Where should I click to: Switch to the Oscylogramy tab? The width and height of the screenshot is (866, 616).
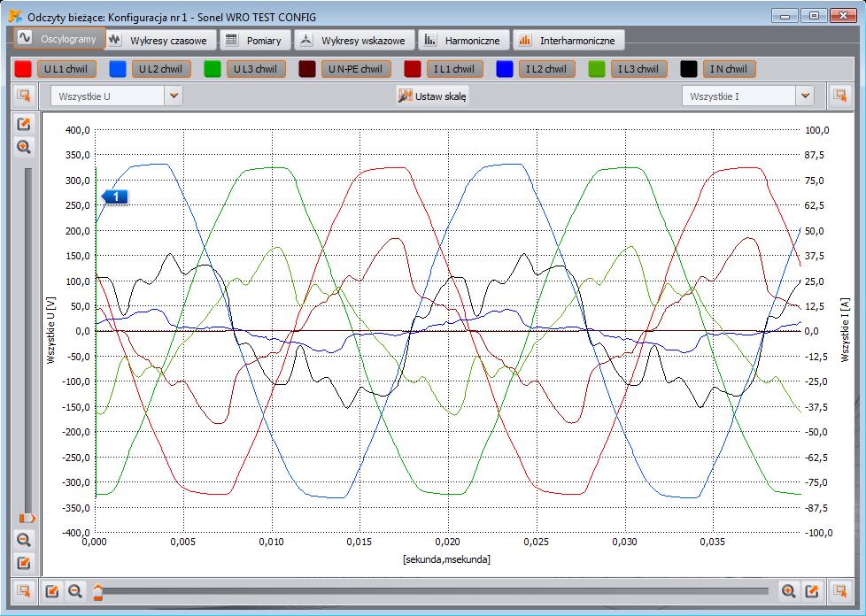click(x=59, y=39)
